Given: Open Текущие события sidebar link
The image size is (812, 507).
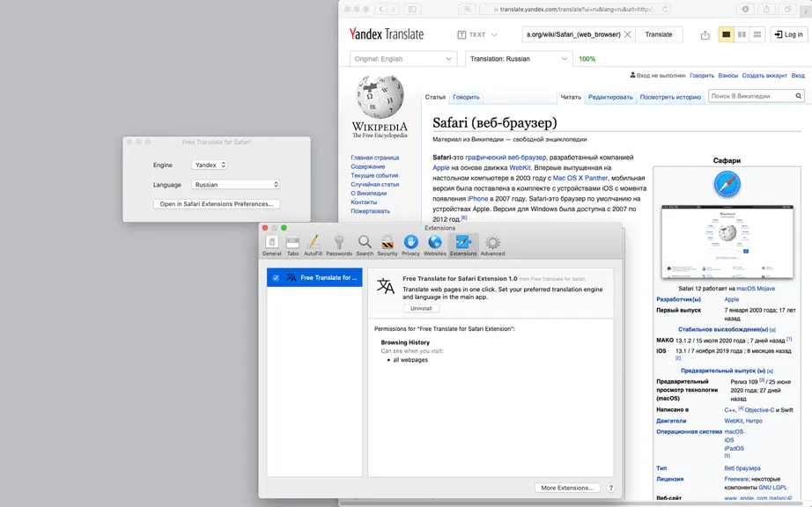Looking at the screenshot, I should pos(374,175).
